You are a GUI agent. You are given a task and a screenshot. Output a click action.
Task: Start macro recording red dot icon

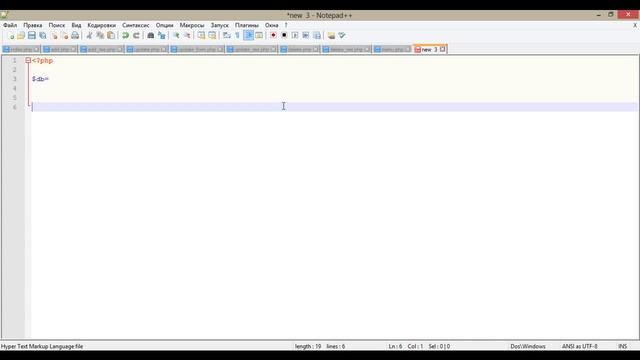point(273,36)
